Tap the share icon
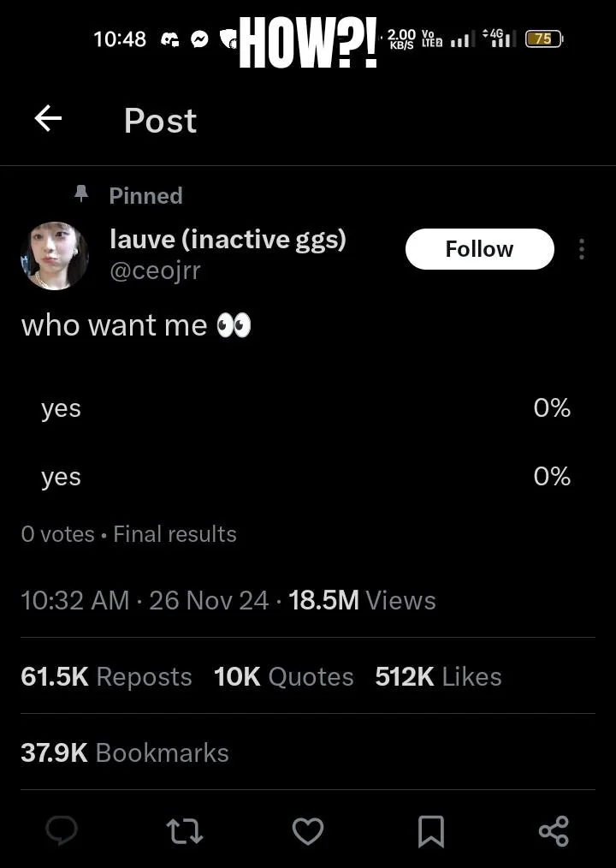 [554, 830]
